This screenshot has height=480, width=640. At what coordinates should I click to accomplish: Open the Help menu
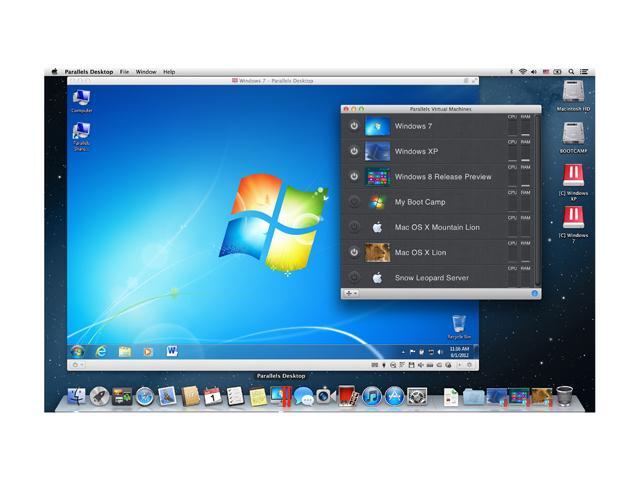(169, 72)
